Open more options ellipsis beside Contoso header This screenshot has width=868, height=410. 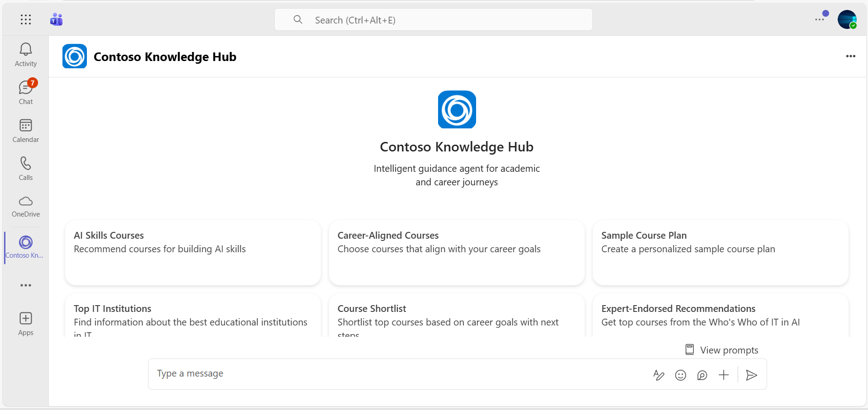coord(850,56)
